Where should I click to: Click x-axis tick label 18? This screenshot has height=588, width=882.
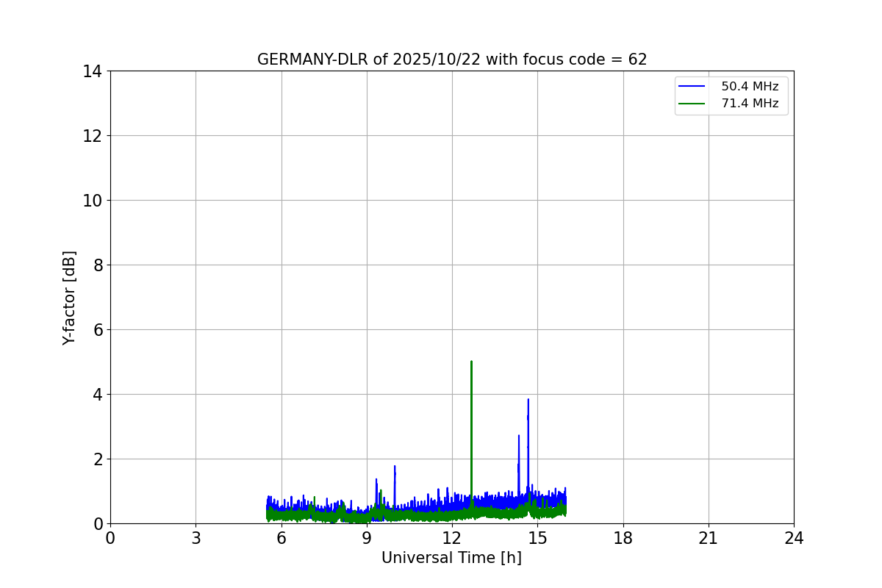click(x=623, y=539)
